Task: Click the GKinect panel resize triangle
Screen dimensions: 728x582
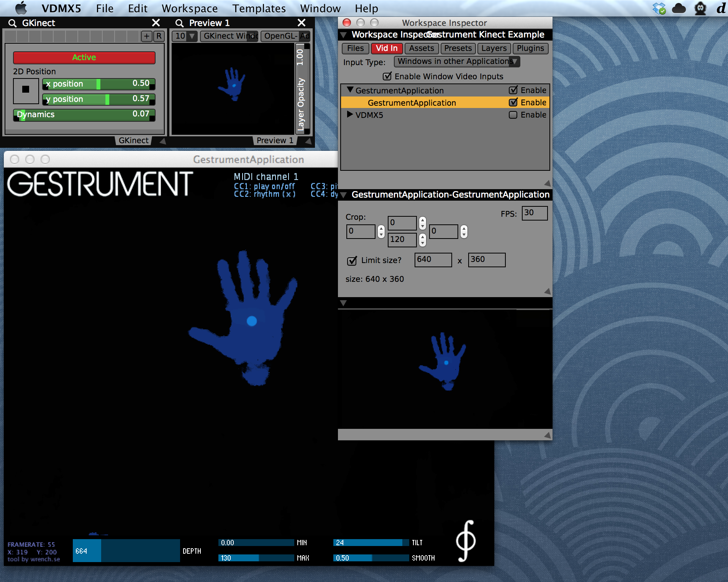Action: point(162,141)
